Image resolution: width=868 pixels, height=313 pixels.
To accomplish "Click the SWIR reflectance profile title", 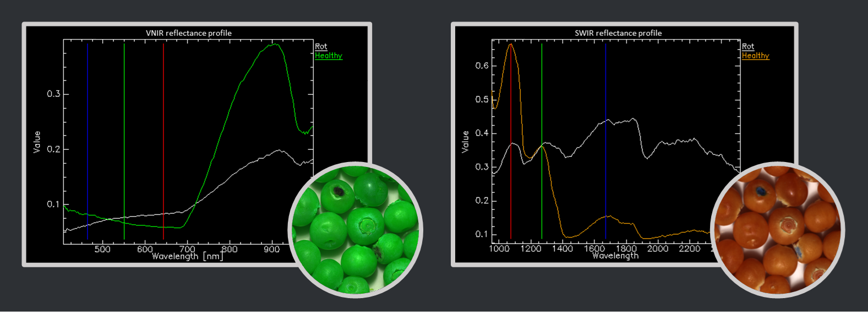I will click(x=618, y=33).
